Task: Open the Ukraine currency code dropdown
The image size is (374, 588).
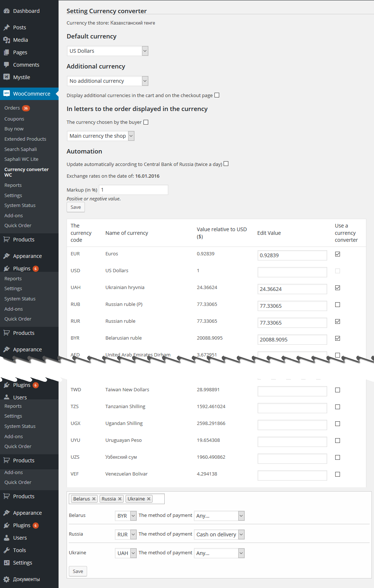Action: tap(126, 553)
